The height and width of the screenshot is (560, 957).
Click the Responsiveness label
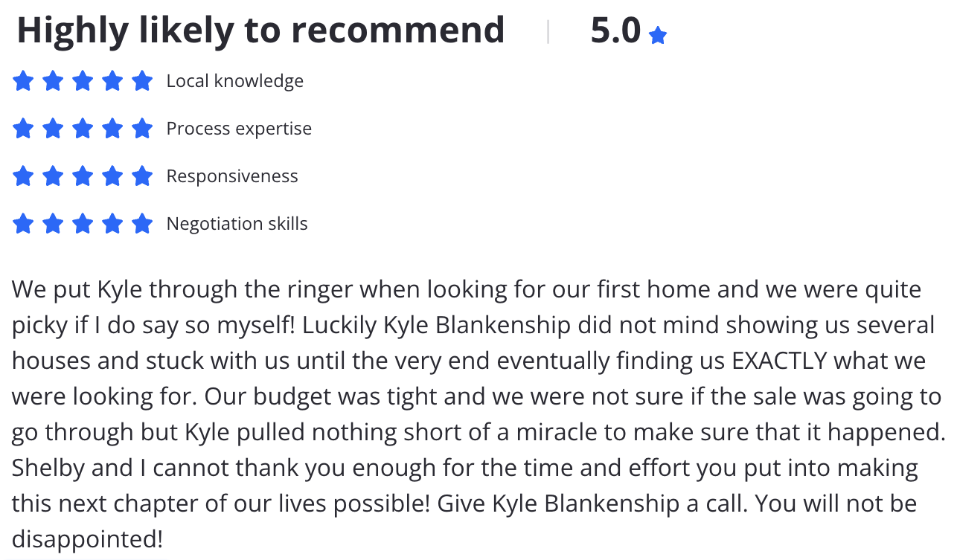coord(232,176)
